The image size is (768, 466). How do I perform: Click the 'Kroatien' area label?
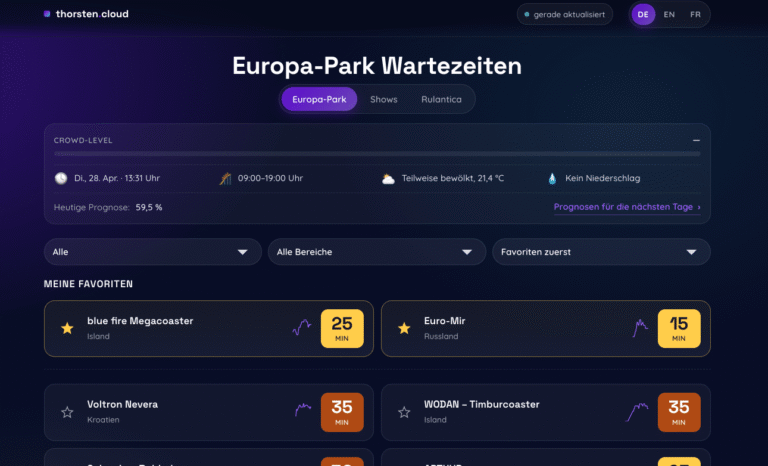point(103,420)
